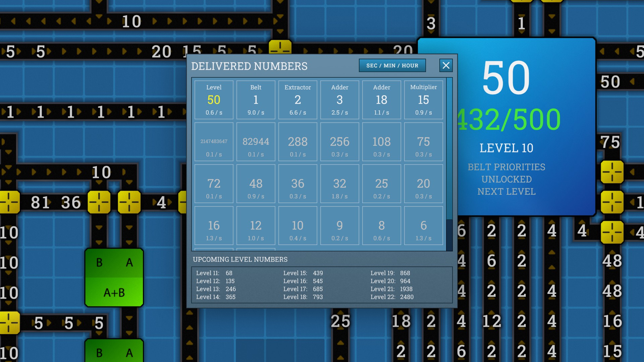Click the Adder 18 delivery tile
The image size is (644, 362).
[381, 100]
